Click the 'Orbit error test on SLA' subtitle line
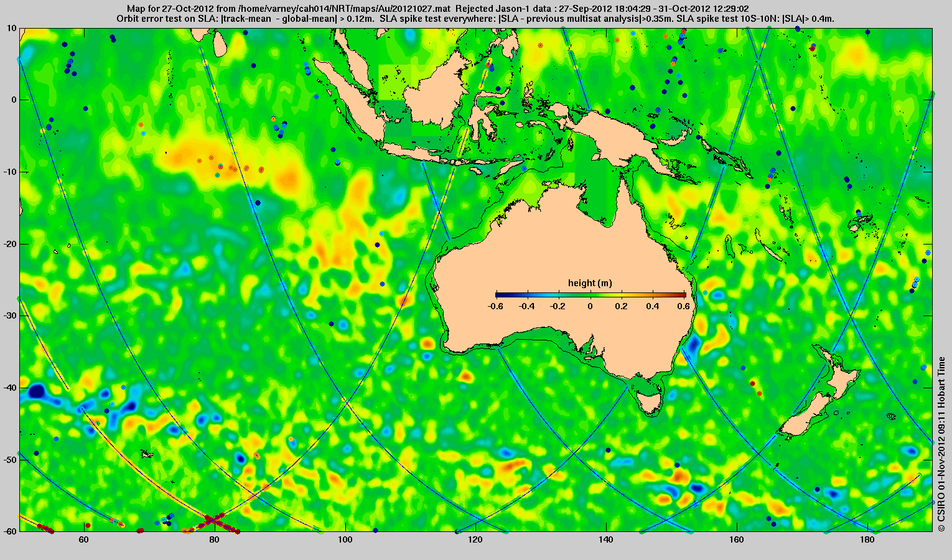 (x=475, y=19)
